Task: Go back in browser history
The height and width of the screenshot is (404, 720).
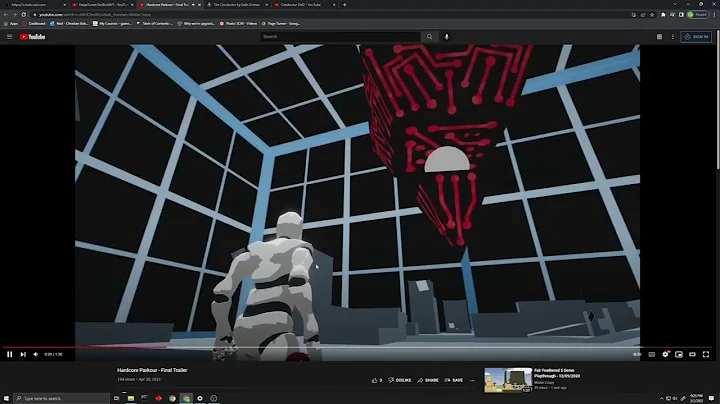Action: pos(6,15)
